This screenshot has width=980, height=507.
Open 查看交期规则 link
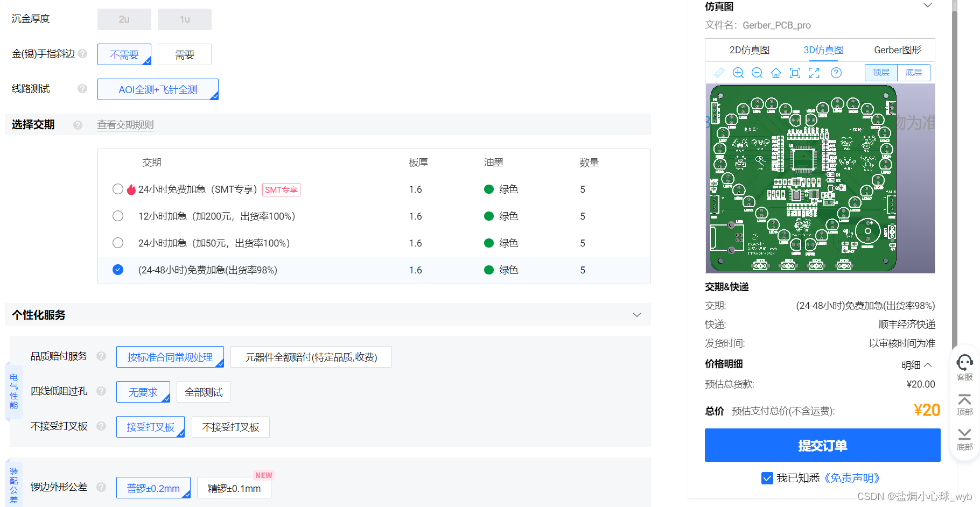tap(125, 125)
